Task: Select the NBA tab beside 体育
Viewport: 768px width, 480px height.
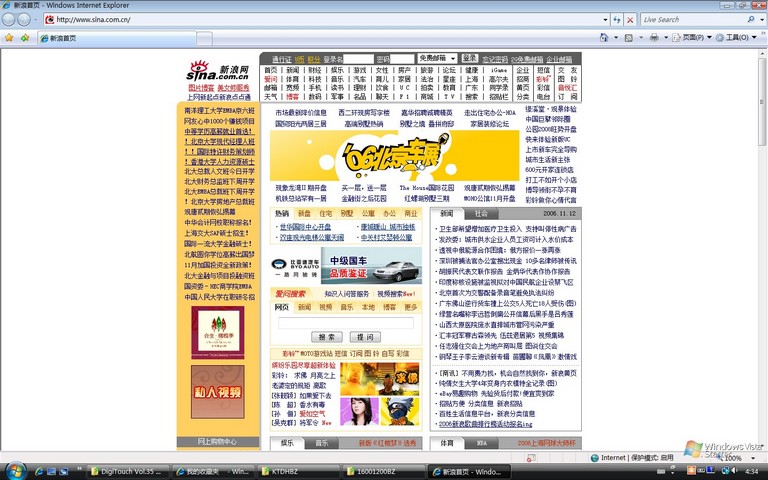Action: point(482,443)
